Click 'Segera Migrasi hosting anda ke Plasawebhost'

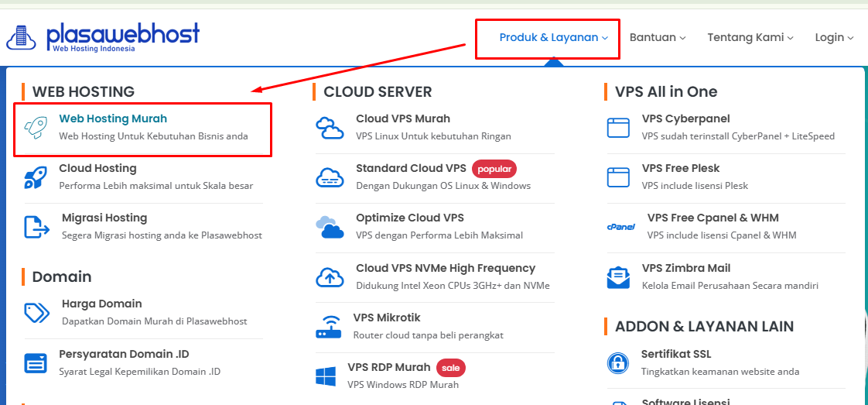click(162, 235)
